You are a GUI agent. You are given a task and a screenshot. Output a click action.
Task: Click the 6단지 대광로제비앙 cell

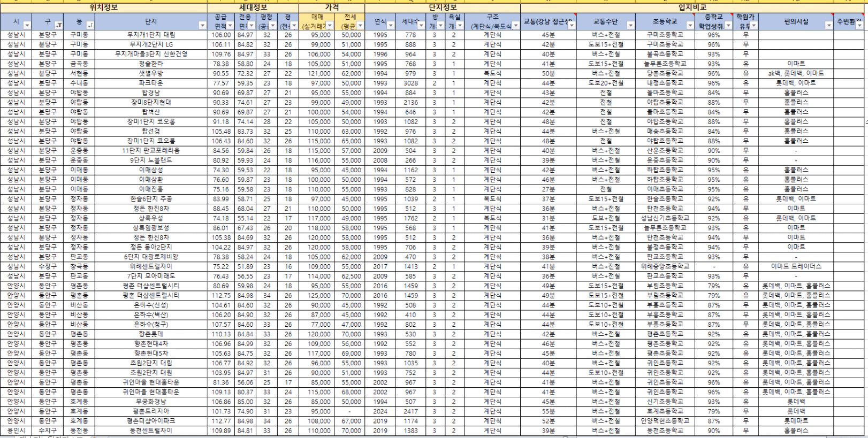(151, 257)
